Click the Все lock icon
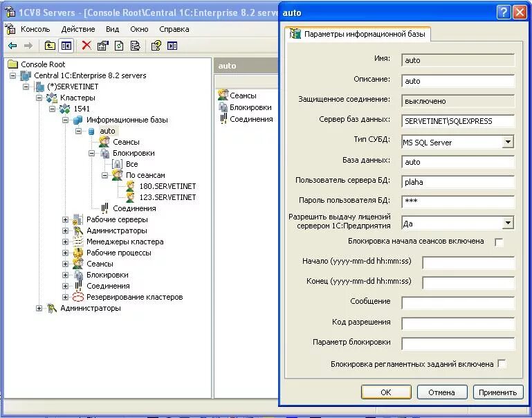The height and width of the screenshot is (418, 532). click(x=117, y=164)
